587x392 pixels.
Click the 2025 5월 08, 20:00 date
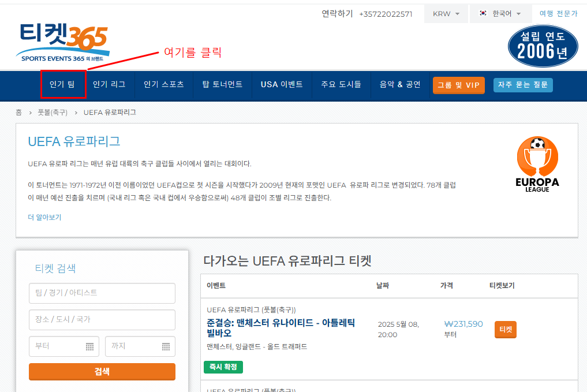pos(398,330)
